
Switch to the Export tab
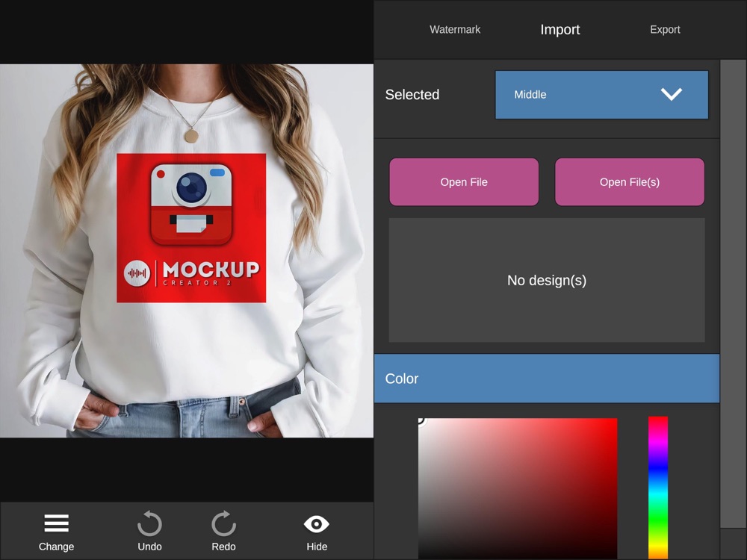coord(665,30)
